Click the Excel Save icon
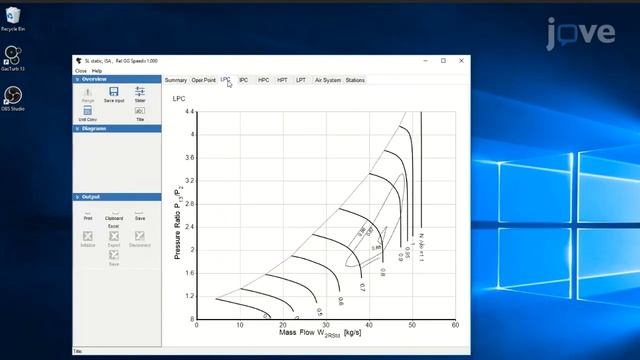The image size is (640, 360). click(114, 255)
